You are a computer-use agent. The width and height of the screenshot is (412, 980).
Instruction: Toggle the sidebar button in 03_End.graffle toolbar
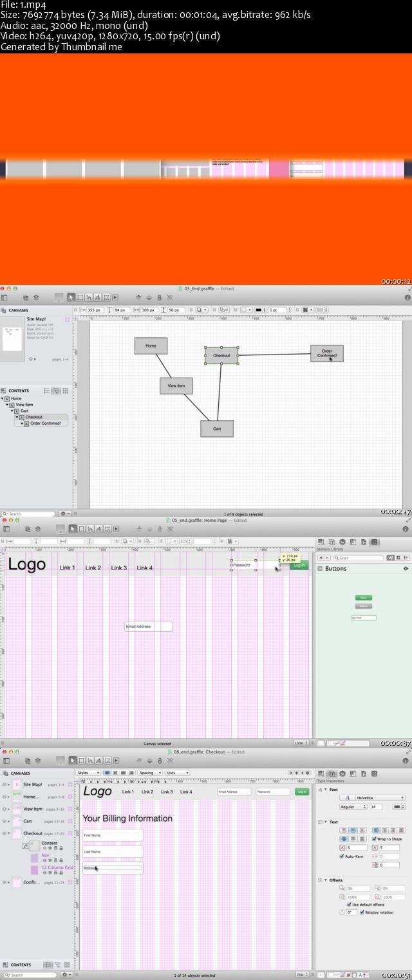pyautogui.click(x=4, y=297)
